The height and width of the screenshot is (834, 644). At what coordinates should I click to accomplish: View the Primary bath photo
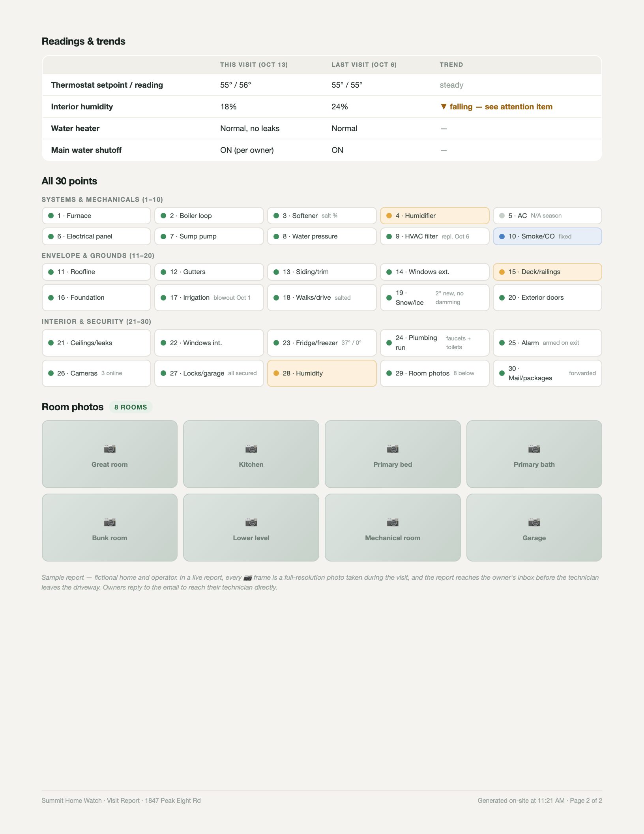[534, 454]
